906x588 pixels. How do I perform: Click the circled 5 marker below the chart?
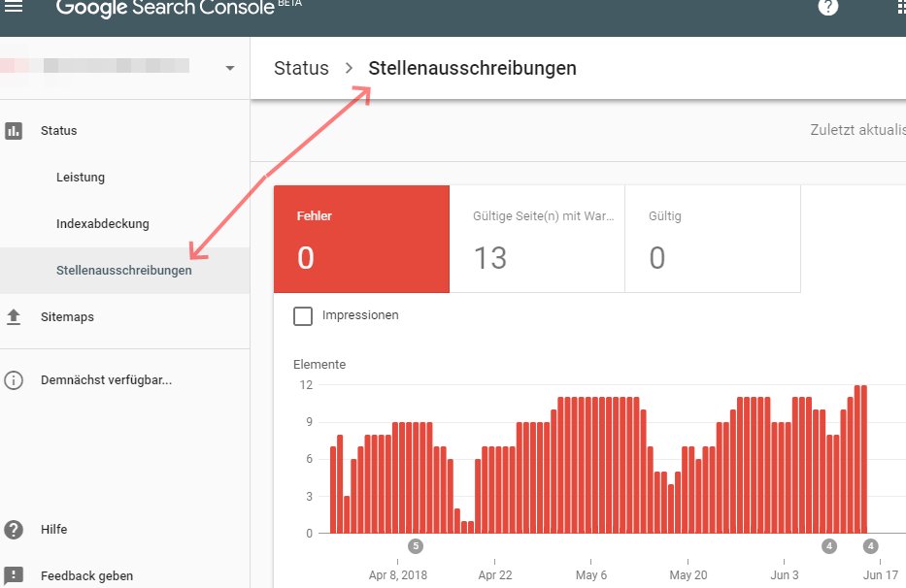pyautogui.click(x=418, y=545)
